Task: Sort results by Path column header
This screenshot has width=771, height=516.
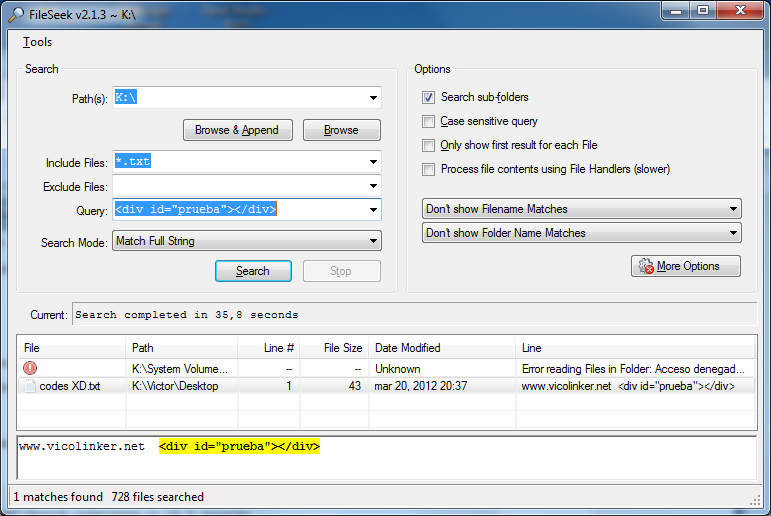Action: click(x=181, y=348)
